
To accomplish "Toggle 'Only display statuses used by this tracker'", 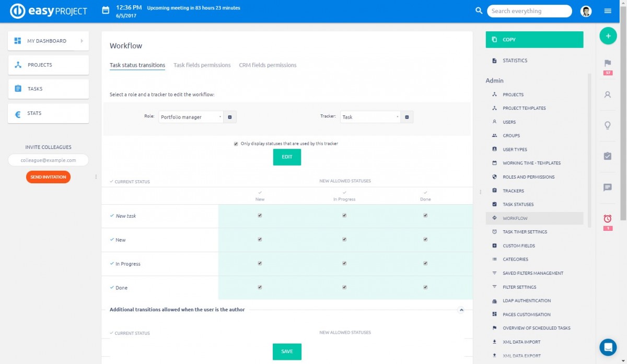I will click(x=236, y=144).
